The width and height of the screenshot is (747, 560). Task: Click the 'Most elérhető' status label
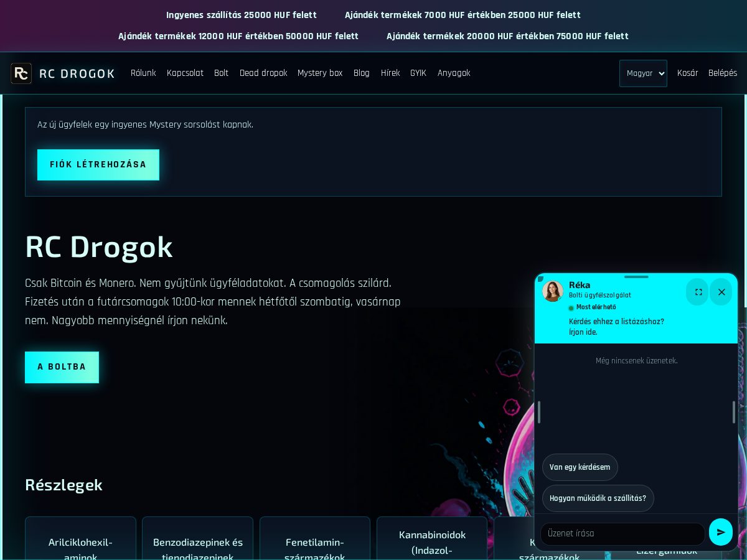tap(596, 307)
